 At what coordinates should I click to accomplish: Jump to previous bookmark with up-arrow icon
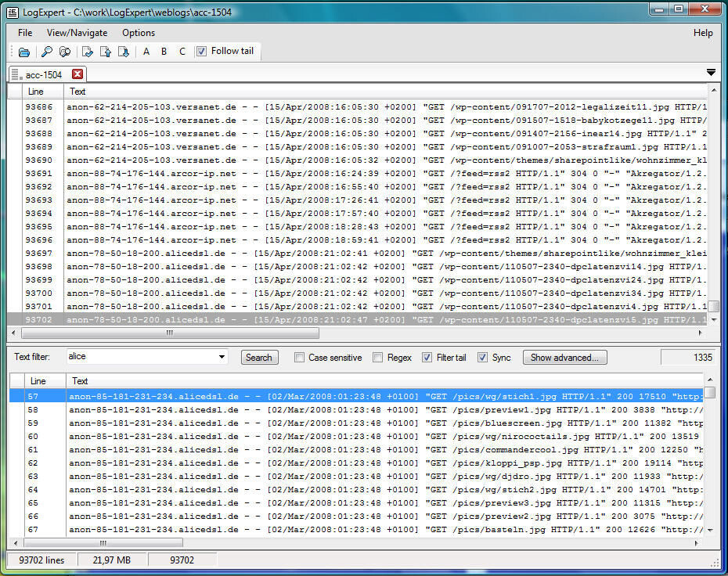click(x=106, y=52)
